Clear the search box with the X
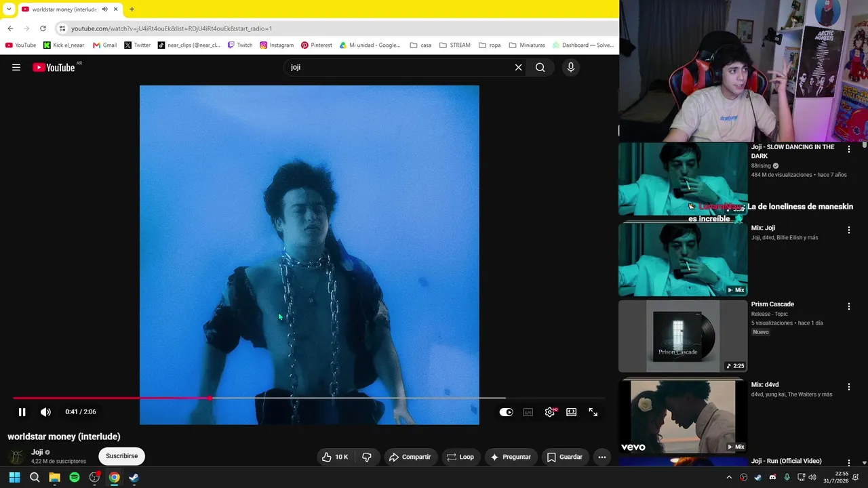Screen dimensions: 868x488 point(518,67)
